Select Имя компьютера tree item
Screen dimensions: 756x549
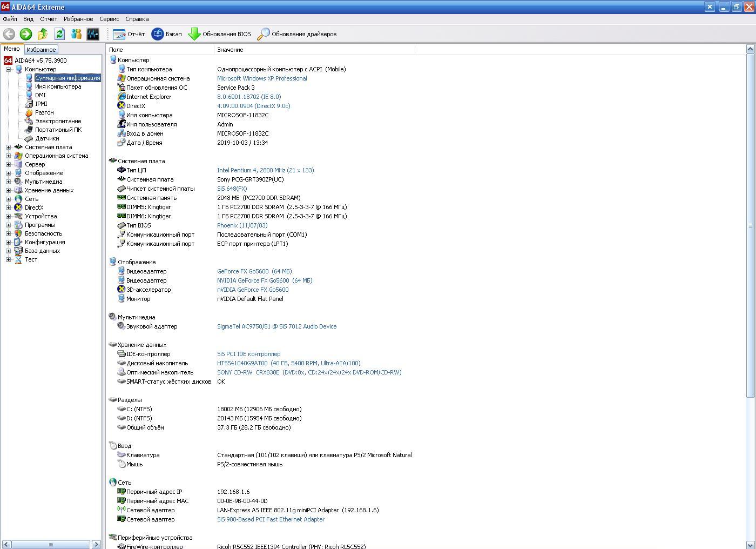58,86
